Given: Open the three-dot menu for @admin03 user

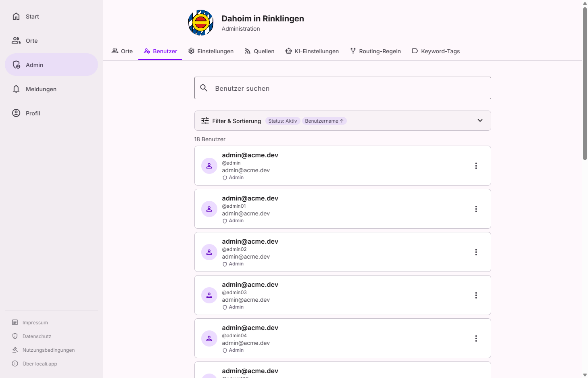Looking at the screenshot, I should (476, 295).
